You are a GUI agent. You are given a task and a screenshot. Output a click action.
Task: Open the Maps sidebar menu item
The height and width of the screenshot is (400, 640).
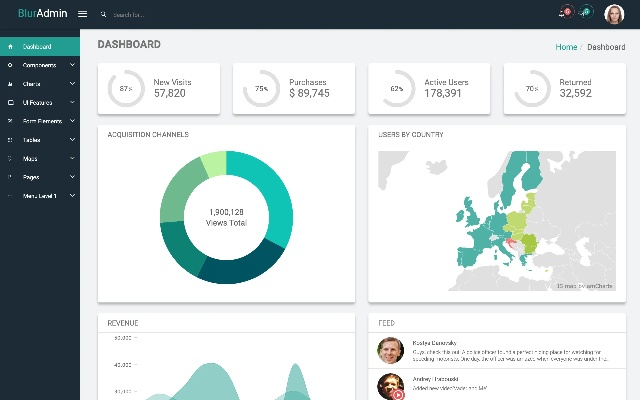(30, 159)
